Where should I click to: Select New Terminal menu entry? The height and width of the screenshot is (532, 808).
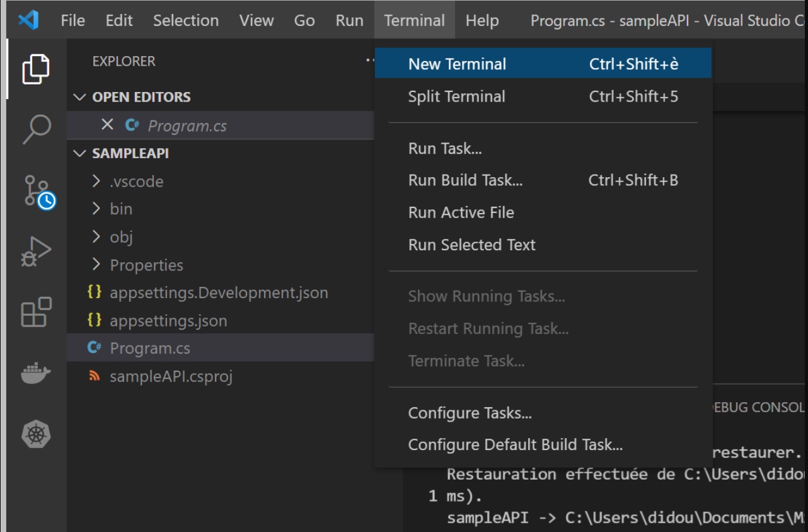click(x=457, y=64)
